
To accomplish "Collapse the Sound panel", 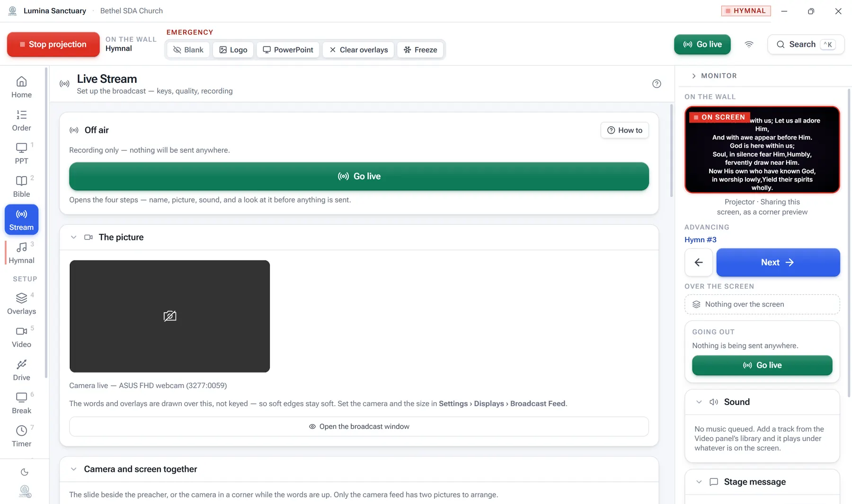I will 699,402.
